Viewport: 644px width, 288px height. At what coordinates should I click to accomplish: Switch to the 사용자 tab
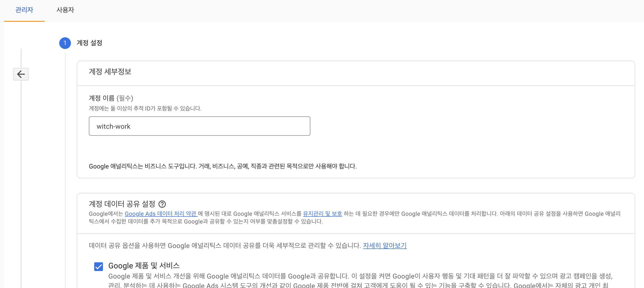(65, 10)
